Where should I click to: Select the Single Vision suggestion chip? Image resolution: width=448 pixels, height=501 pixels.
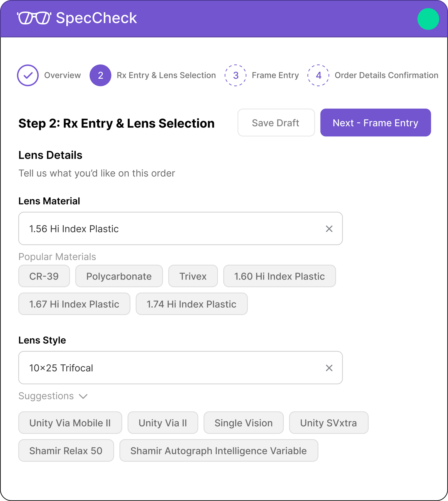244,423
